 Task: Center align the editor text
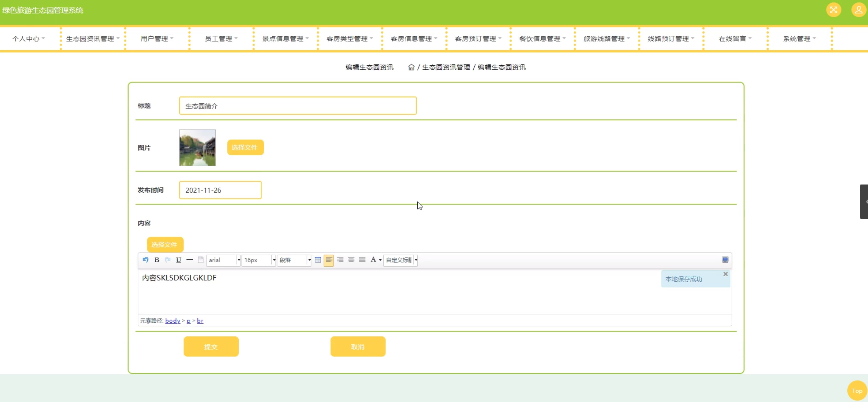351,260
